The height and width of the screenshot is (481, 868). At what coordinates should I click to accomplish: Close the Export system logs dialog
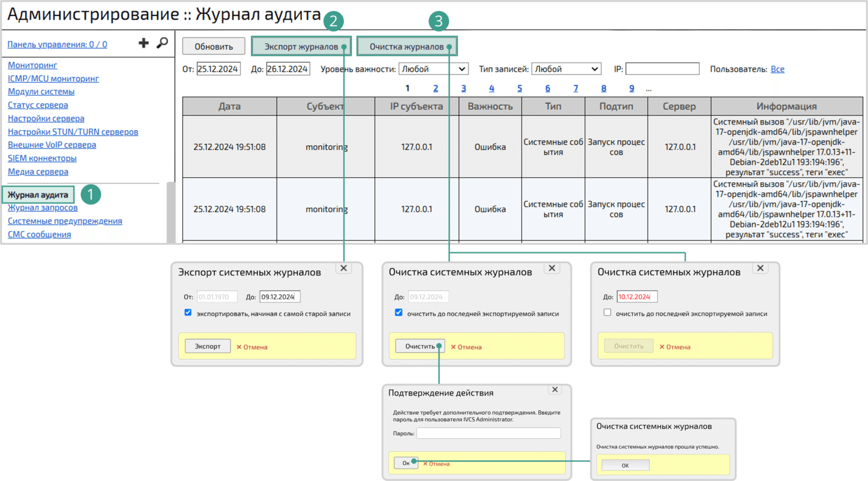click(x=343, y=268)
